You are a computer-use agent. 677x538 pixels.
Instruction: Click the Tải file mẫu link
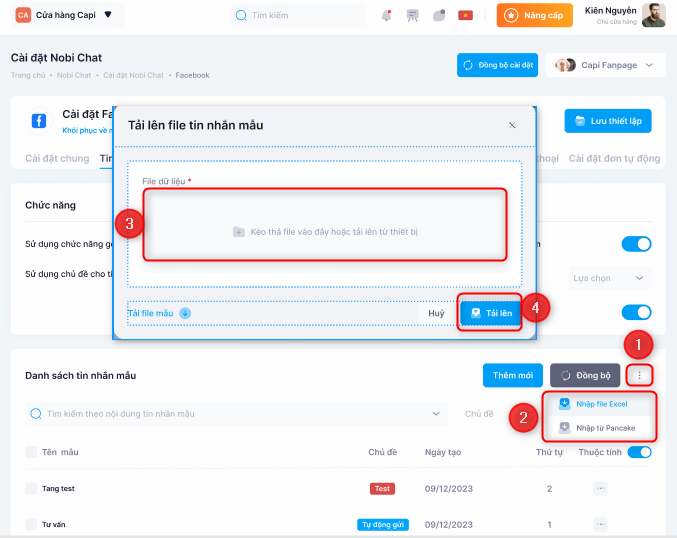pos(158,313)
